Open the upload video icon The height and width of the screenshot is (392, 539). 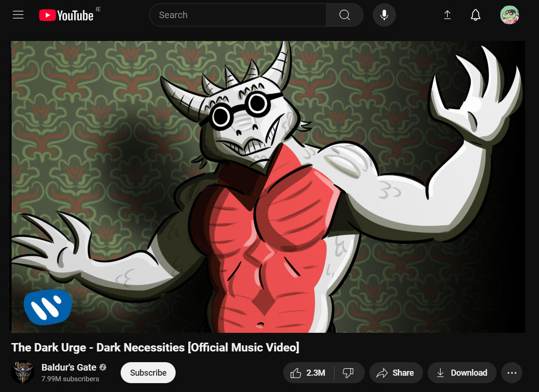pyautogui.click(x=447, y=15)
